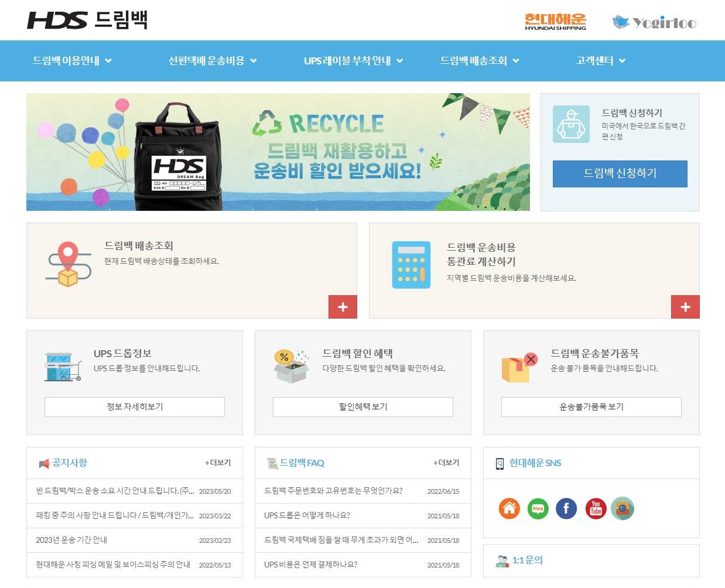Click the 2022/06/15 FAQ date

pyautogui.click(x=443, y=491)
